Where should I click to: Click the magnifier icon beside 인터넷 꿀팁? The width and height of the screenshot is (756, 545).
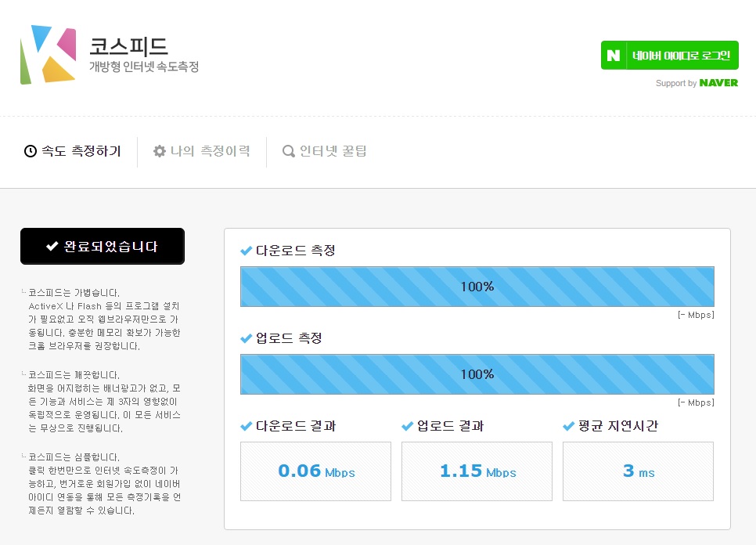[x=289, y=151]
